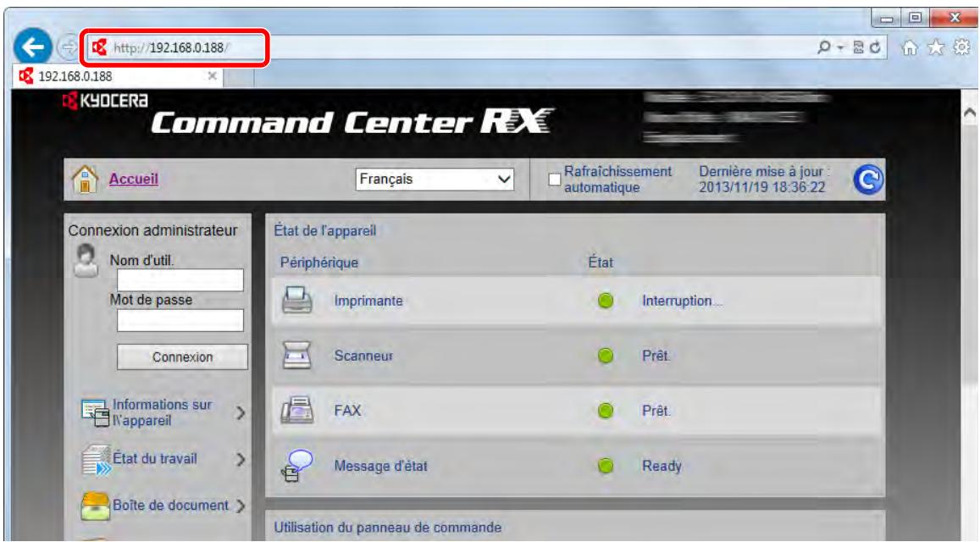This screenshot has width=980, height=542.
Task: Click the Nom d'util. input field
Action: coord(180,280)
